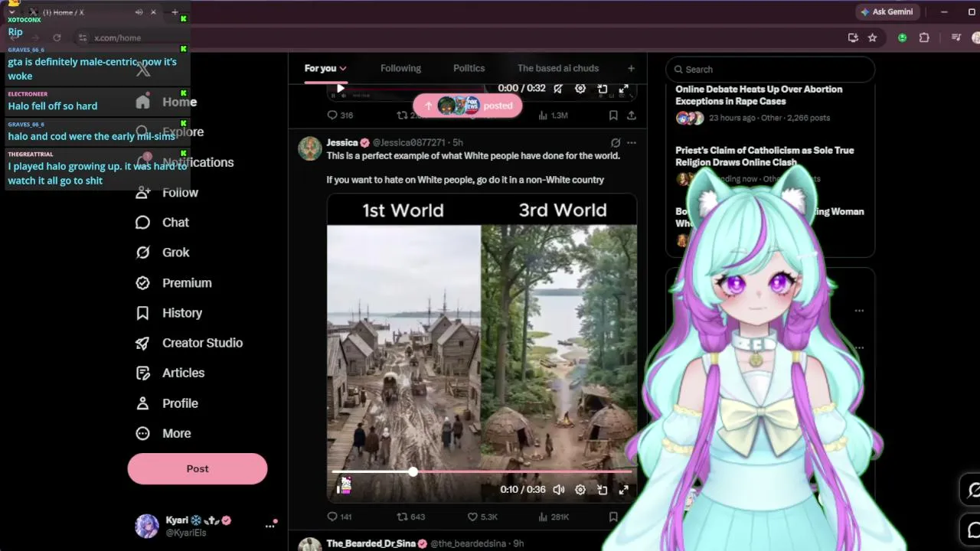This screenshot has height=551, width=980.
Task: Like Jessica's post with 5.3K likes
Action: (482, 517)
